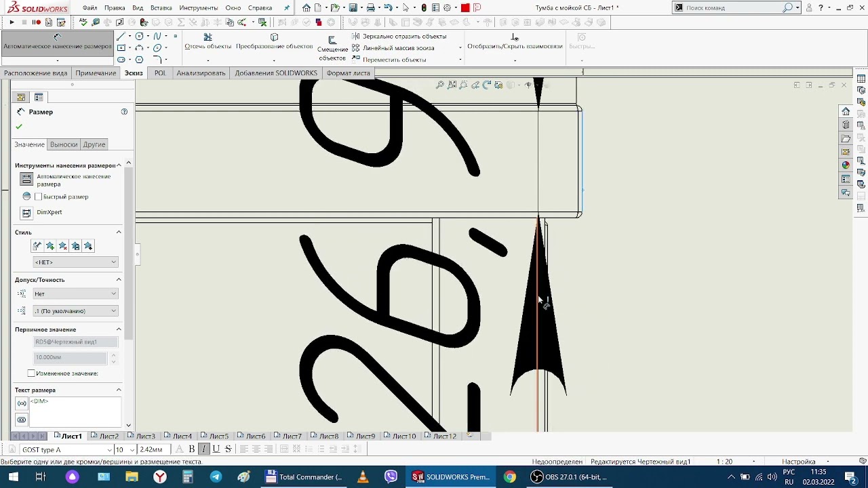Viewport: 868px width, 488px height.
Task: Open the Файл menu
Action: tap(90, 8)
